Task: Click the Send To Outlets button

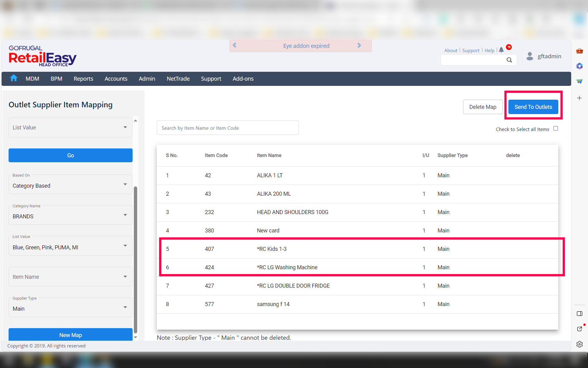Action: (533, 107)
